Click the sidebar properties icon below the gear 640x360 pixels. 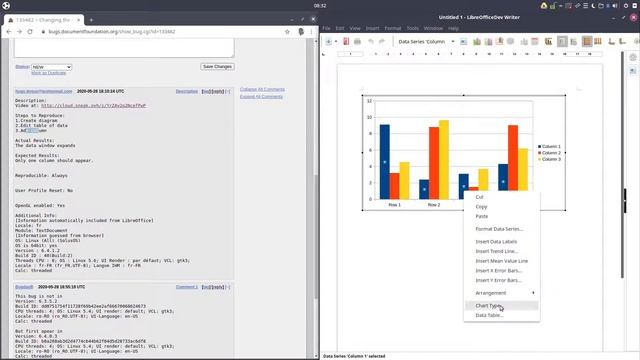(633, 71)
